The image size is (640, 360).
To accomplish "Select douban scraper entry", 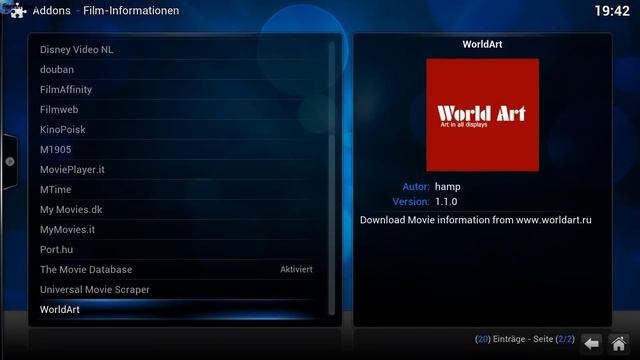I will 178,69.
